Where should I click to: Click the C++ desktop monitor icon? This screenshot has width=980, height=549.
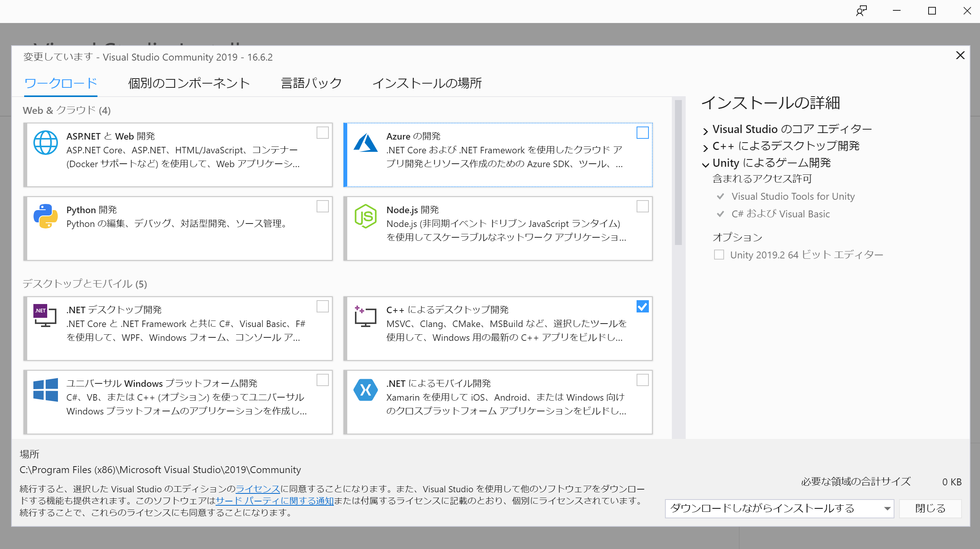tap(365, 316)
